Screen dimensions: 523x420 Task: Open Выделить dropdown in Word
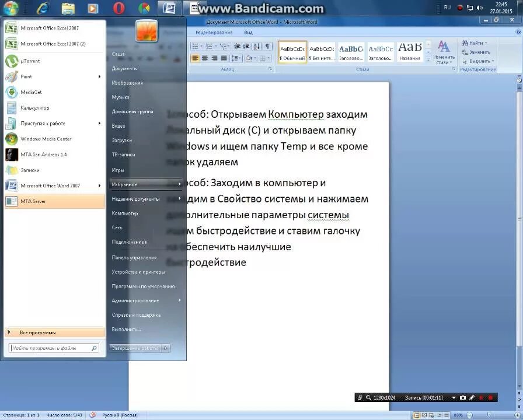point(478,61)
